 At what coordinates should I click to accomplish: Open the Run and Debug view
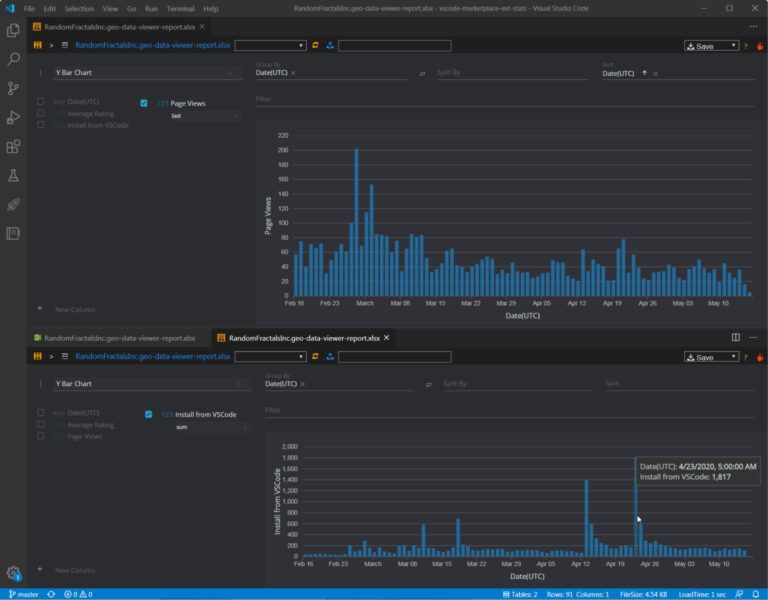pyautogui.click(x=13, y=118)
